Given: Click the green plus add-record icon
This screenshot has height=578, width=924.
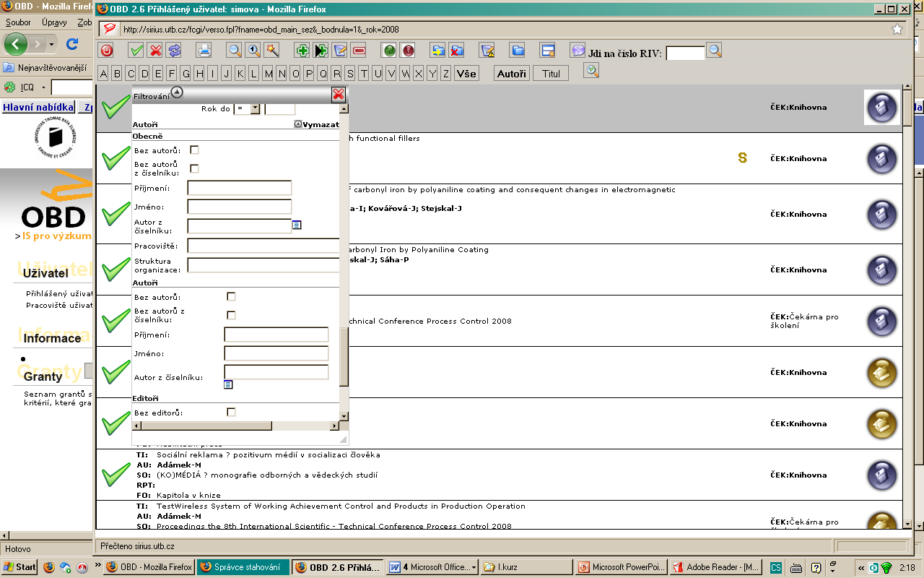Looking at the screenshot, I should [302, 51].
